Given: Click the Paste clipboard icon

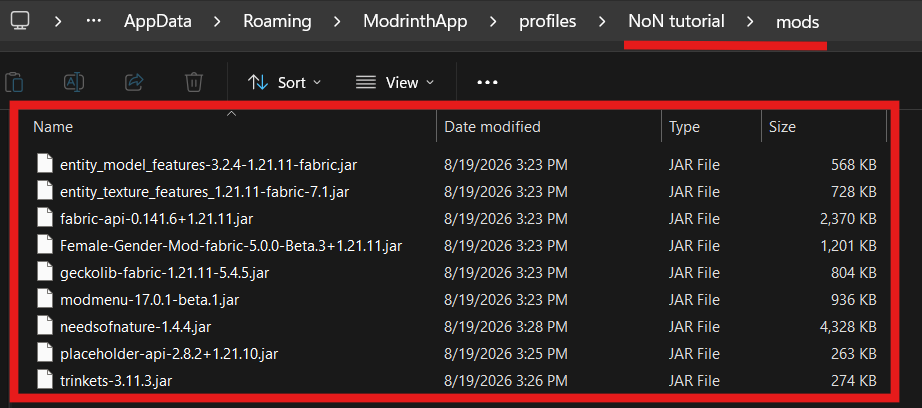Looking at the screenshot, I should point(14,82).
